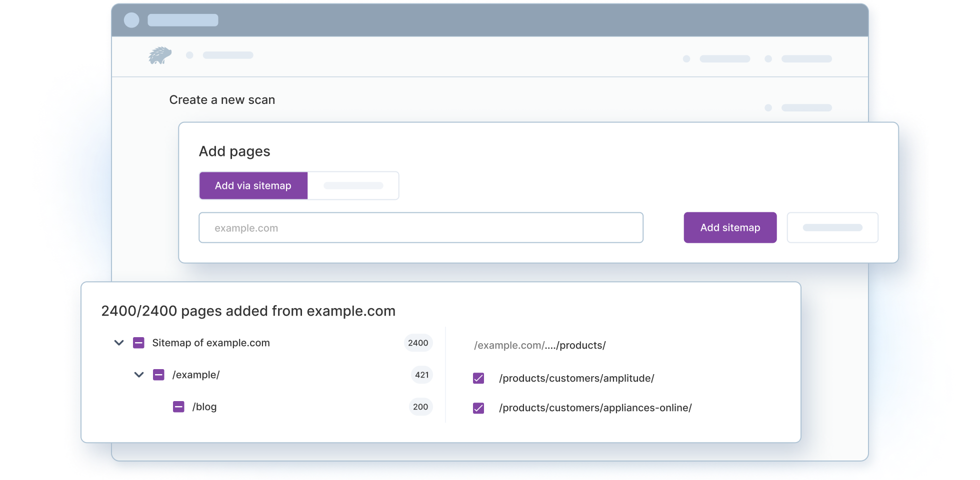Collapse the /example/ tree node
Image resolution: width=980 pixels, height=480 pixels.
pyautogui.click(x=139, y=375)
